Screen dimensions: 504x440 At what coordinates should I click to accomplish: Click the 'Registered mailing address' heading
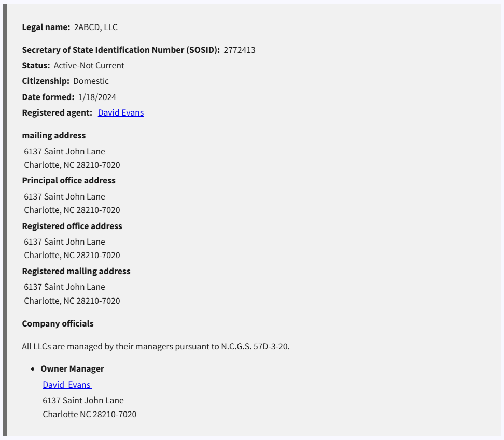(76, 271)
